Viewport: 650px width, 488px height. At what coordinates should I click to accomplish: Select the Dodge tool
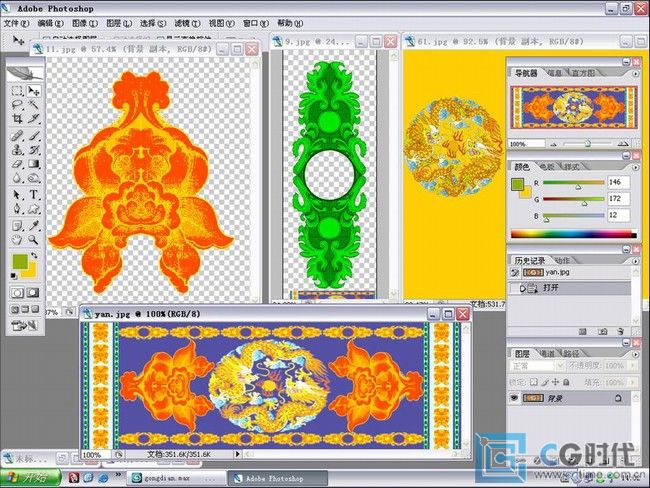tap(34, 178)
